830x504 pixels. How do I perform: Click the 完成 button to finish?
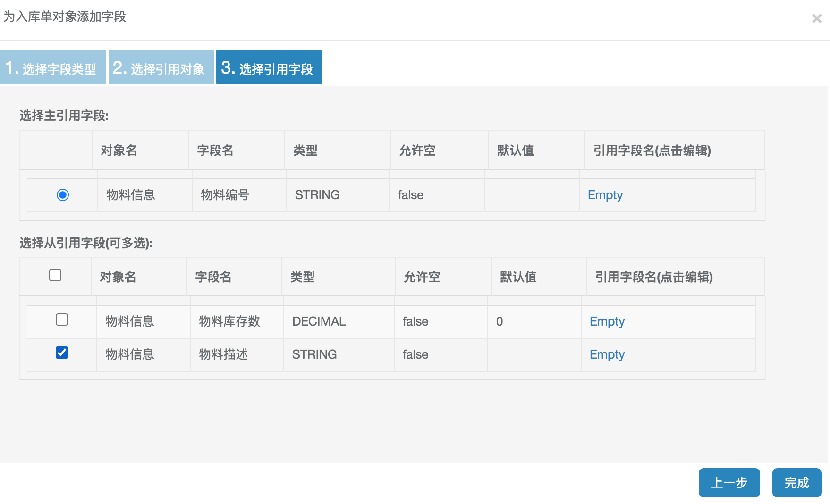[796, 483]
